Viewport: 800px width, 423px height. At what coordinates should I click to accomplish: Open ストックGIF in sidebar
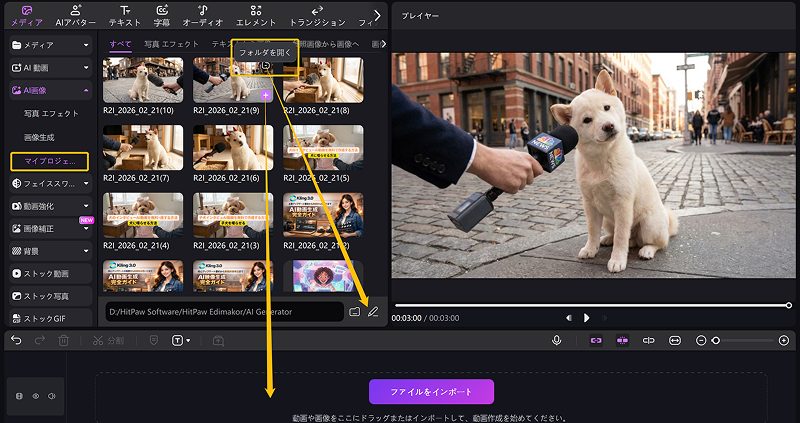point(51,319)
